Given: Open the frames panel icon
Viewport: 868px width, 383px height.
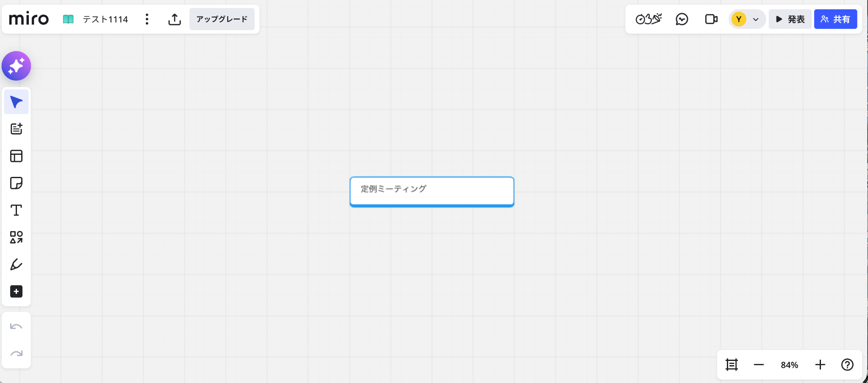Looking at the screenshot, I should click(x=732, y=365).
